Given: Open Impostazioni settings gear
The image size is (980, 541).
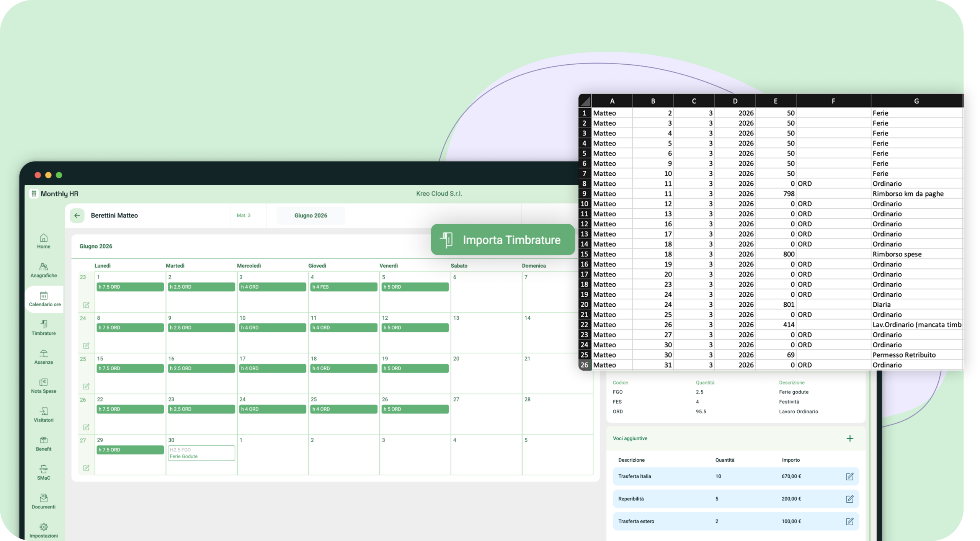Looking at the screenshot, I should [44, 531].
